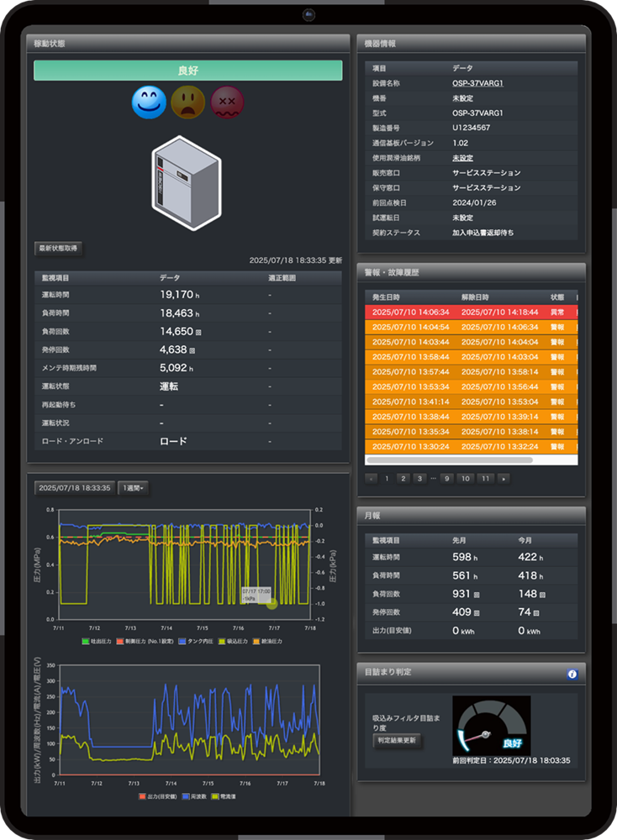Image resolution: width=617 pixels, height=840 pixels.
Task: Go to next page of alarm history
Action: pos(503,478)
